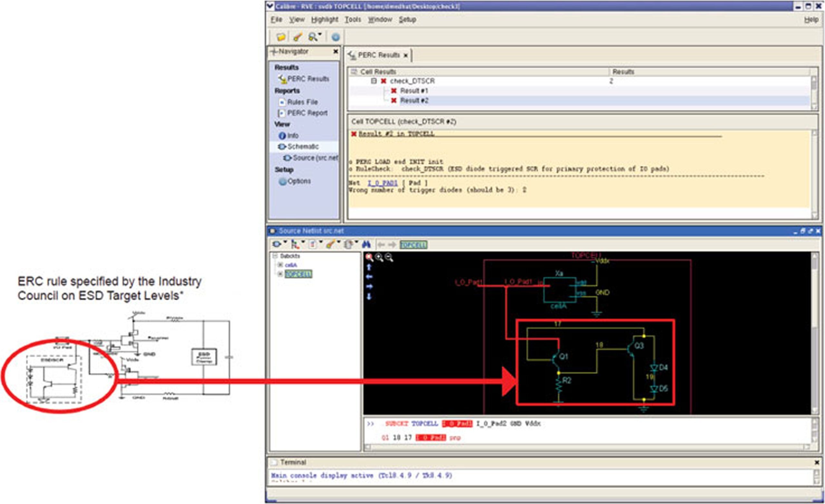Expand the cellA tree node
825x504 pixels.
[280, 265]
